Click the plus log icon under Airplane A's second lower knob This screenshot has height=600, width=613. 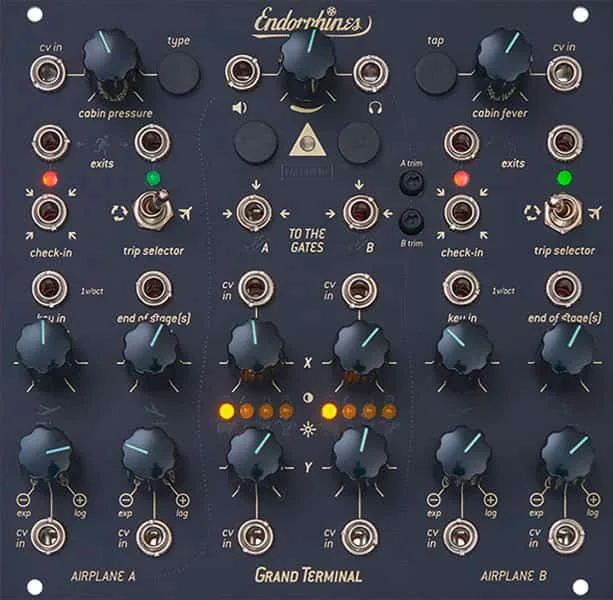(182, 500)
